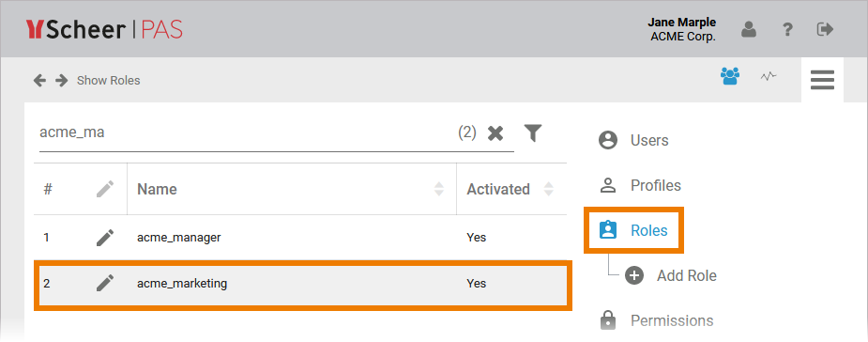The image size is (868, 342).
Task: Sort table by Name column arrows
Action: 438,189
